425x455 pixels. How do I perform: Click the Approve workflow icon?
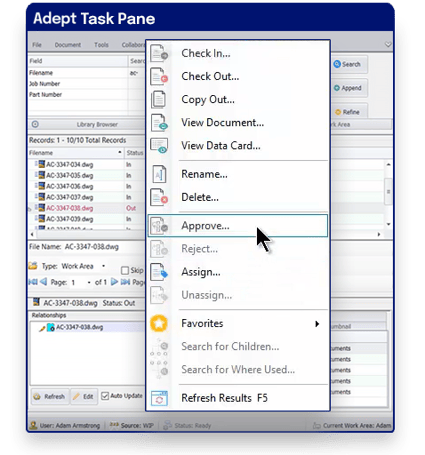coord(159,226)
